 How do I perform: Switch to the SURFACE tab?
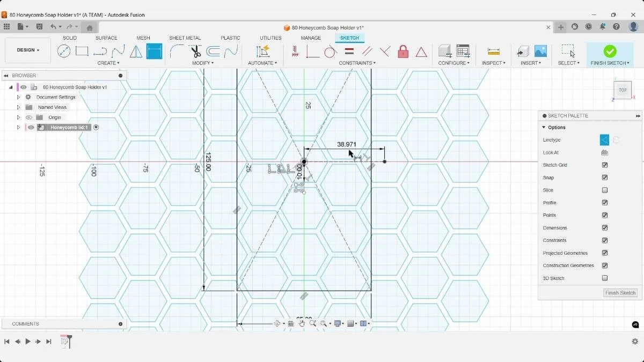(x=106, y=38)
